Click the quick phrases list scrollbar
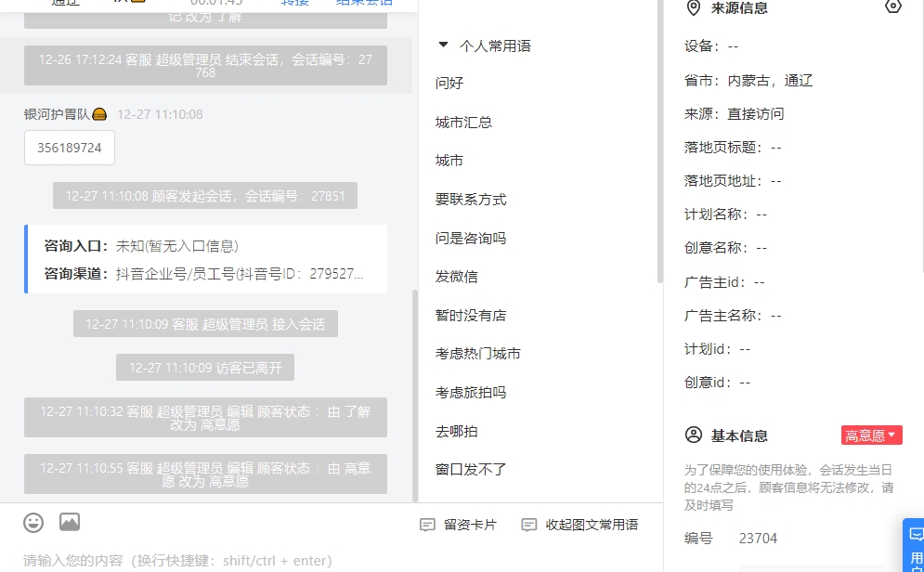 coord(660,141)
